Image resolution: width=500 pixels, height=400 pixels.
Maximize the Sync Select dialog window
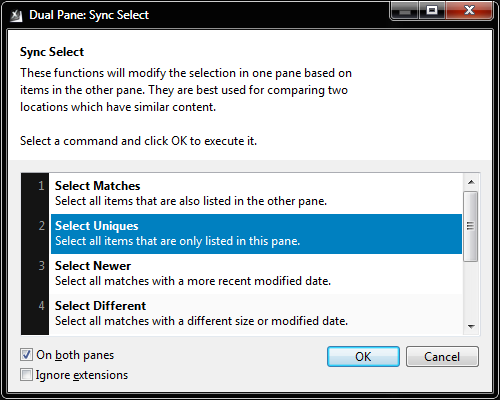click(x=432, y=11)
